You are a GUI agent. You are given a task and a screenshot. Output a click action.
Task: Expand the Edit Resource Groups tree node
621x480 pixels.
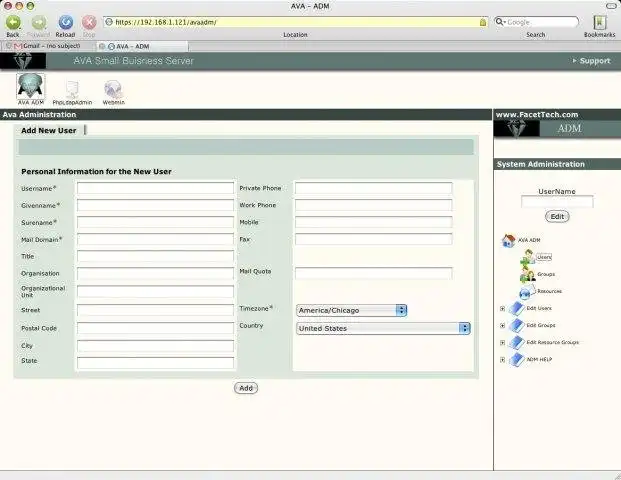(502, 343)
